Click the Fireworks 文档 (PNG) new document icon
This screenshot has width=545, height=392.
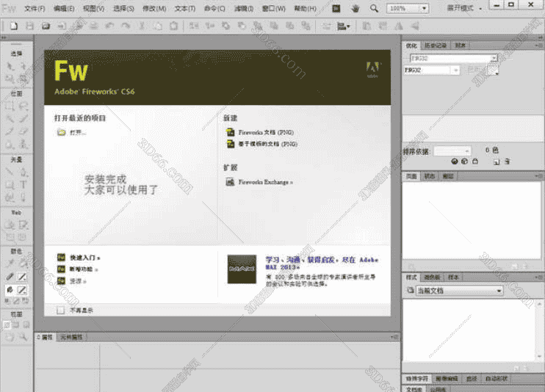point(230,132)
